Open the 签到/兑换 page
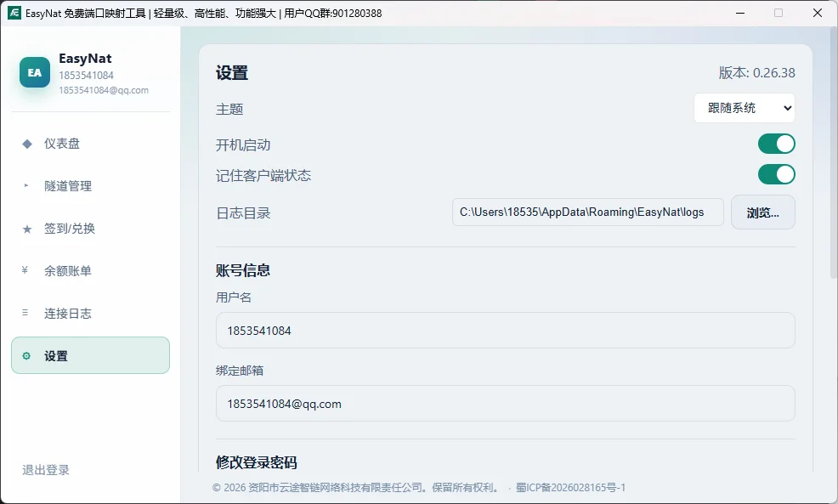This screenshot has width=838, height=504. pos(90,229)
